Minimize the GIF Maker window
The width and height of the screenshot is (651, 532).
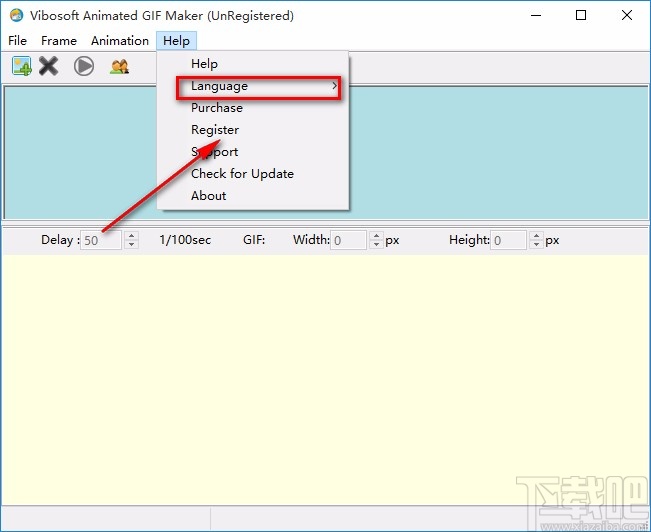[x=536, y=15]
